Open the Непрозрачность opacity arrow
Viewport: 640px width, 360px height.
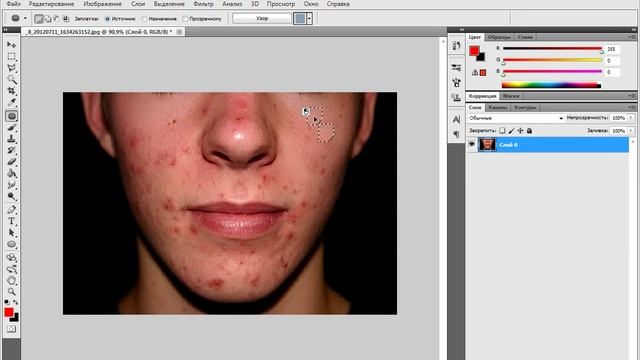coord(631,118)
